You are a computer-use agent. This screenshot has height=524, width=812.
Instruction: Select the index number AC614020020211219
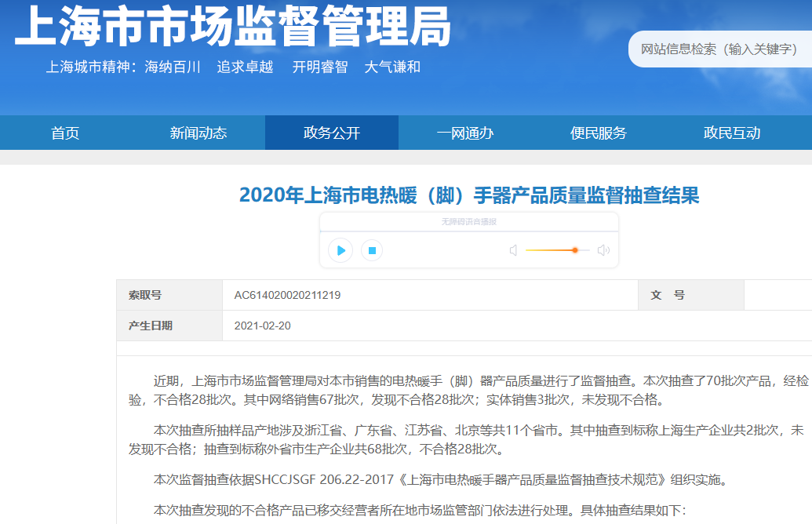point(287,295)
